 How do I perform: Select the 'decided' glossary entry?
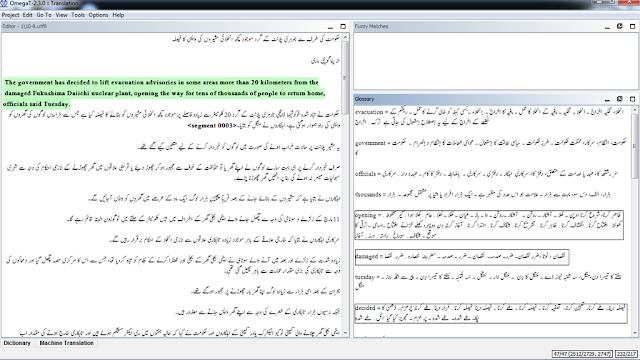tap(491, 313)
